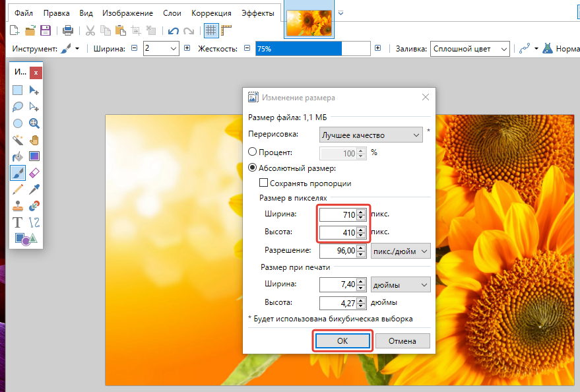This screenshot has height=392, width=580.
Task: Click the sunflower image thumbnail tab
Action: point(309,23)
